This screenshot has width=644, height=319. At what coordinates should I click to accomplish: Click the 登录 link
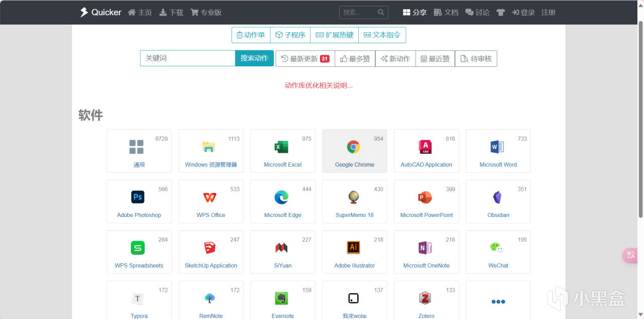(x=523, y=13)
